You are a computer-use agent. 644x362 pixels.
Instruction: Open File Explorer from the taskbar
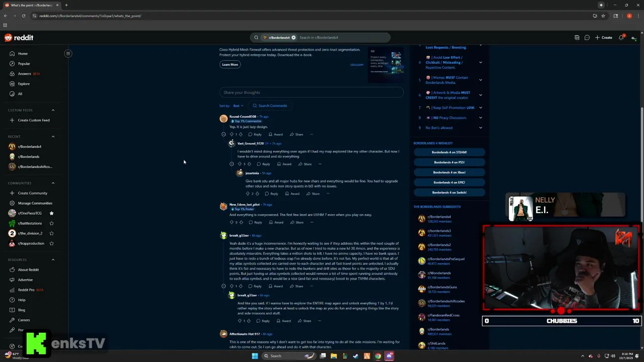click(x=334, y=356)
